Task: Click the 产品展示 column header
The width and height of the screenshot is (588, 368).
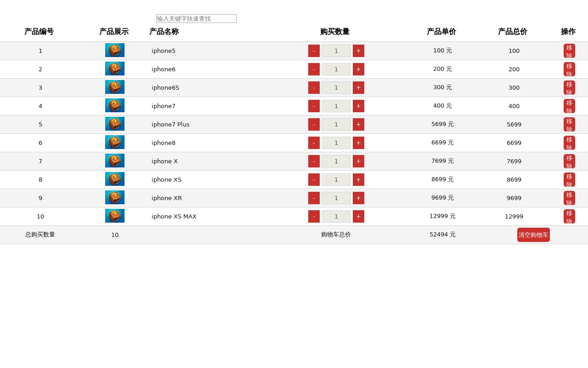Action: (x=114, y=32)
